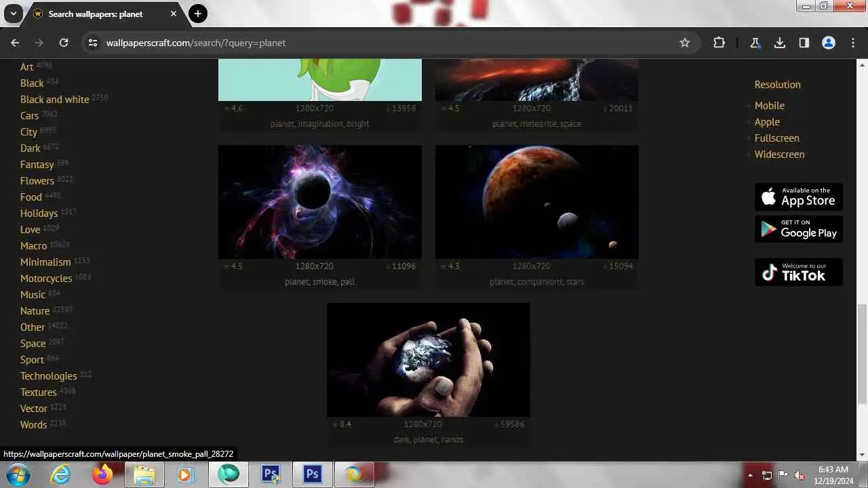Open the Sport category

(32, 359)
